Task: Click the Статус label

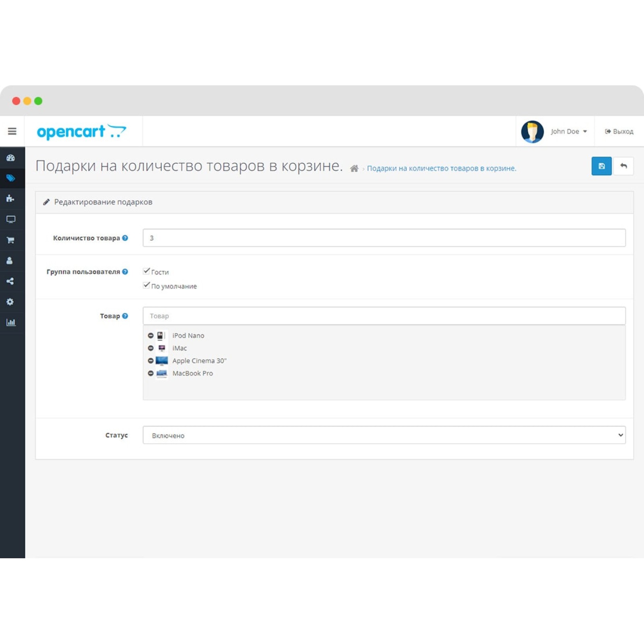Action: click(x=116, y=435)
